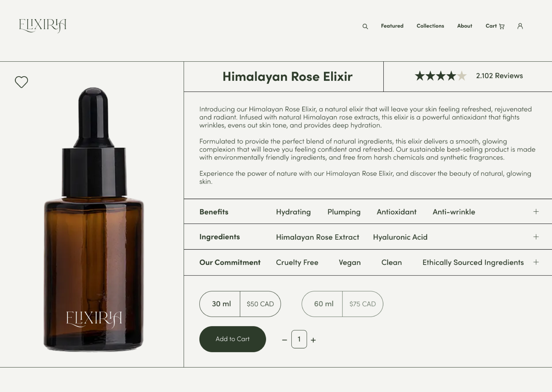Open the 2.102 Reviews link
Screen dimensions: 552x392
click(x=499, y=76)
